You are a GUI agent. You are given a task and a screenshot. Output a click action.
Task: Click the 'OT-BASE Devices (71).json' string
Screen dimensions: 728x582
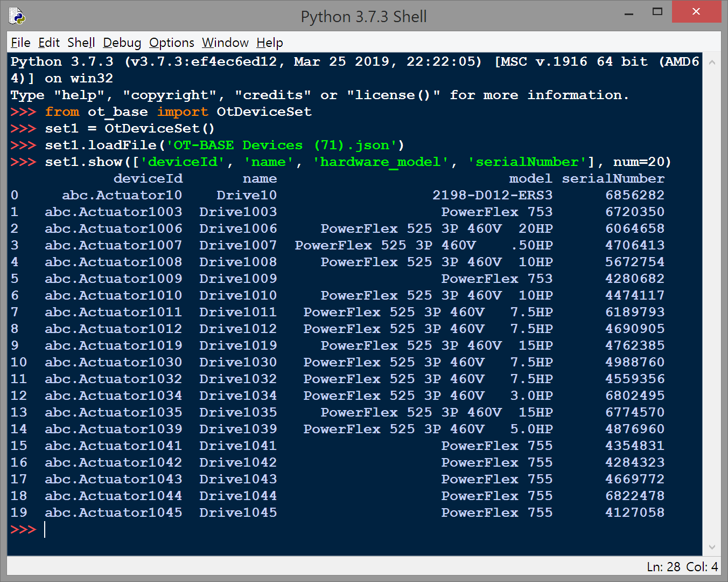(x=282, y=145)
